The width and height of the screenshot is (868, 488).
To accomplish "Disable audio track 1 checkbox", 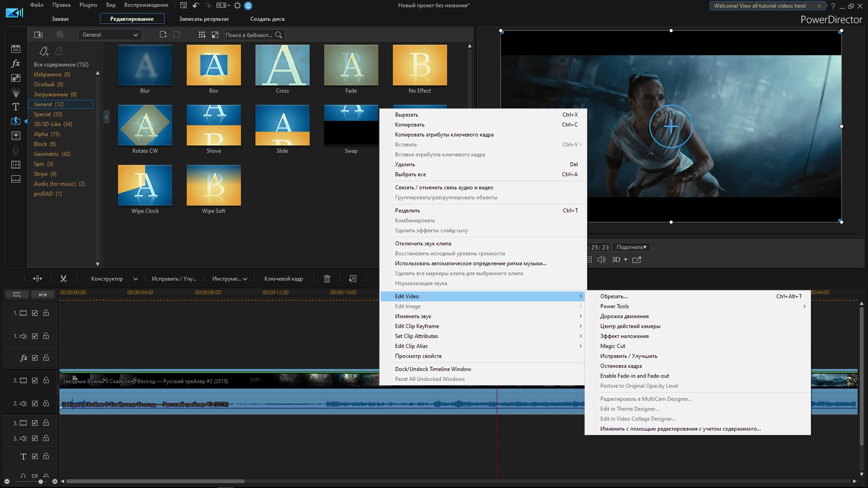I will [x=35, y=336].
